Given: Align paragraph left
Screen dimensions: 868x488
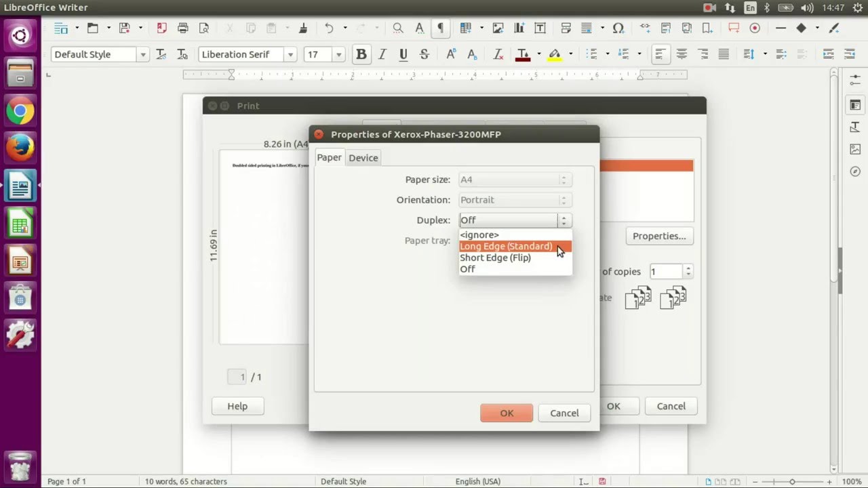Looking at the screenshot, I should [660, 54].
